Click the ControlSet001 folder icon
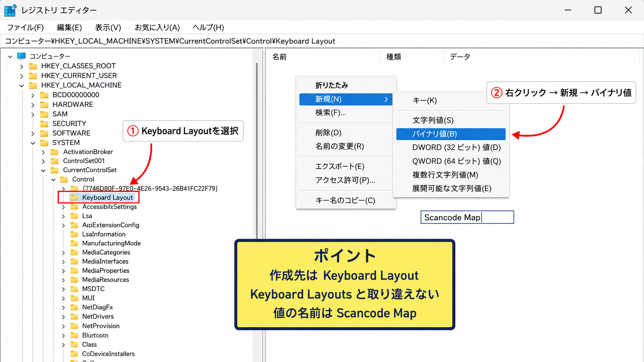644x362 pixels. tap(55, 161)
